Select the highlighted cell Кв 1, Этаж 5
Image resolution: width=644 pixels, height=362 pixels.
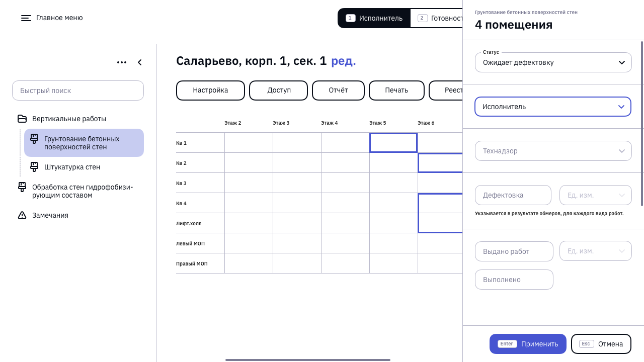[393, 143]
